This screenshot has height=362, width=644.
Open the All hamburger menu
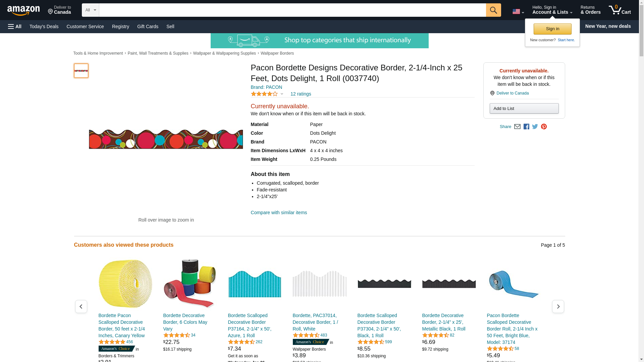click(x=15, y=26)
